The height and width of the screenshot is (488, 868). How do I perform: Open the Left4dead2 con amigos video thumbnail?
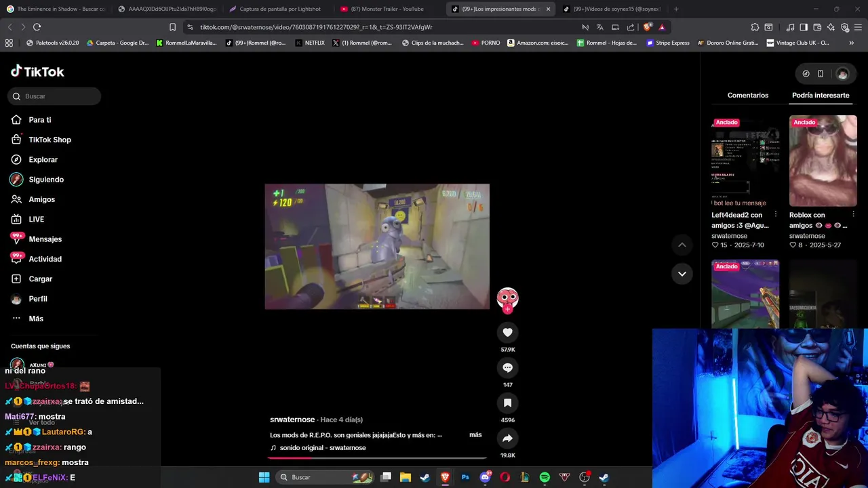(x=745, y=161)
